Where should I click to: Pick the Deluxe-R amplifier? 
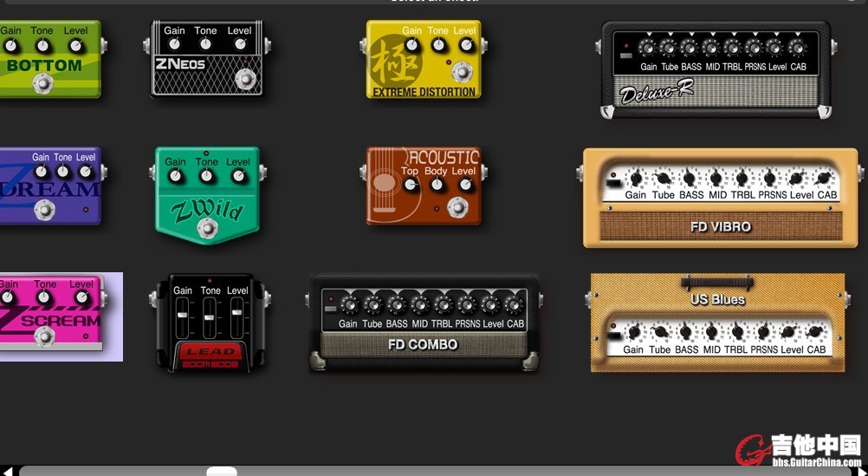pos(716,69)
